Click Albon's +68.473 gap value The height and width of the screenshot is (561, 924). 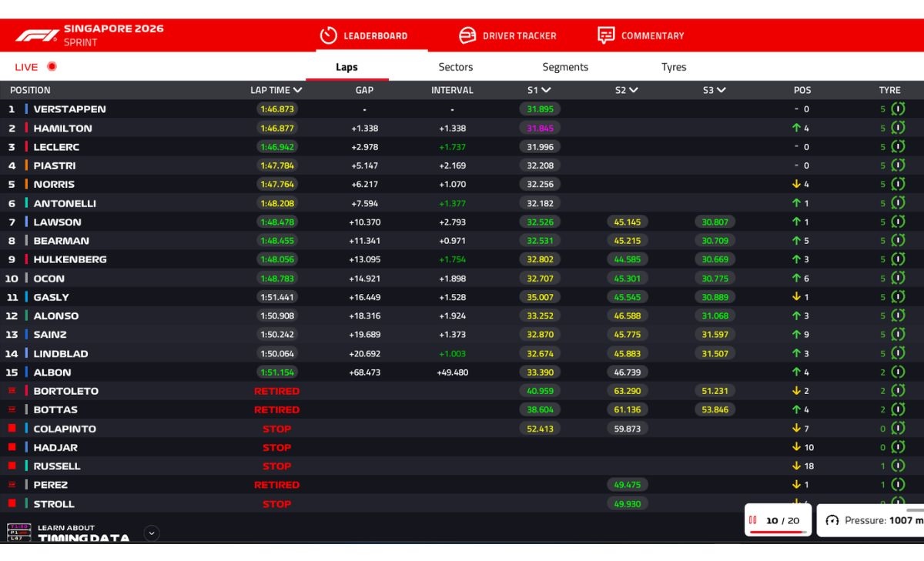pyautogui.click(x=364, y=372)
